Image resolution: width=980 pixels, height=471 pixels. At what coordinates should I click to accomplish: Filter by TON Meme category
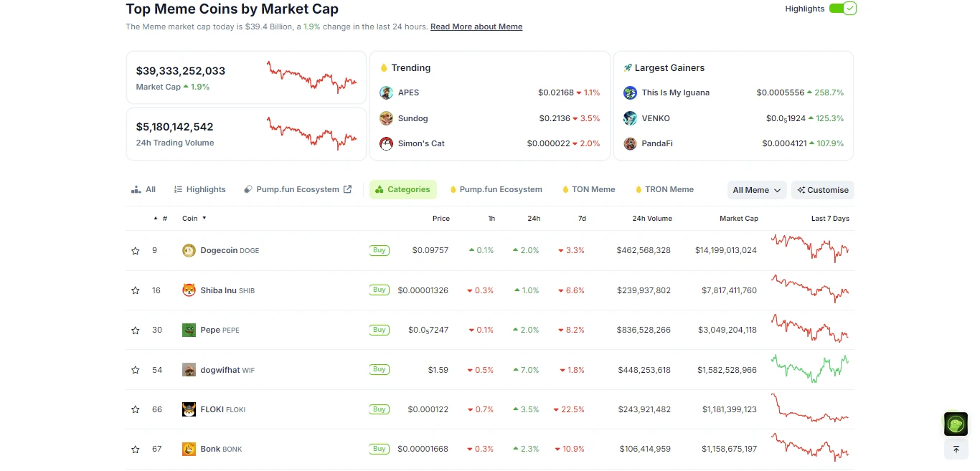[x=588, y=189]
